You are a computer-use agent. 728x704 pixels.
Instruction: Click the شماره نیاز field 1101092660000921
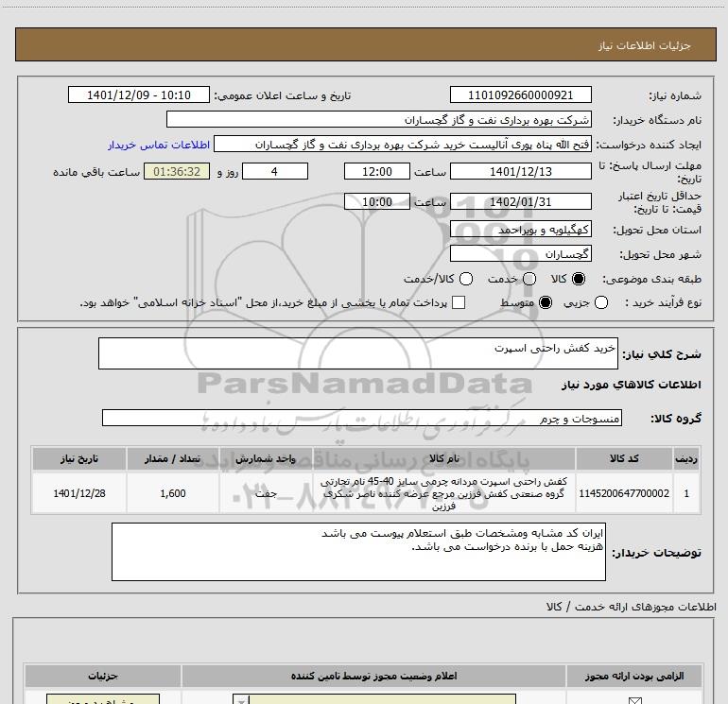tap(520, 95)
